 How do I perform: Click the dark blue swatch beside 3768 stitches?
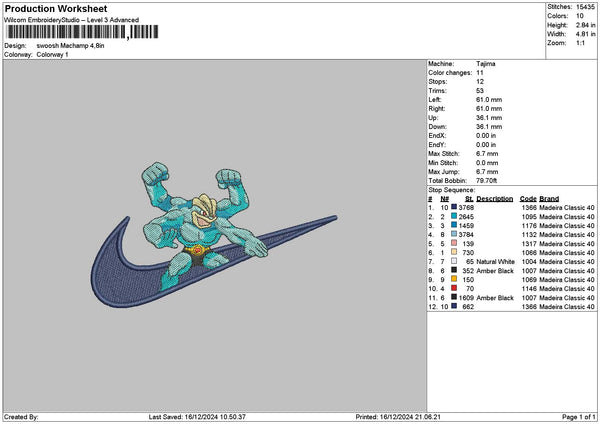[454, 207]
